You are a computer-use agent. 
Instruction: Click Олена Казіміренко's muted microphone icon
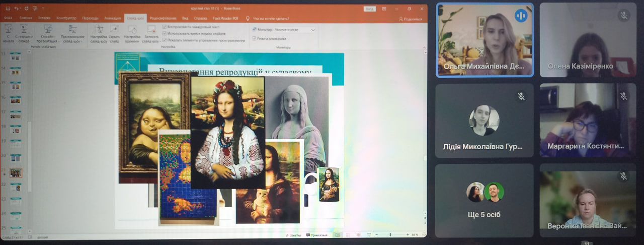(624, 16)
